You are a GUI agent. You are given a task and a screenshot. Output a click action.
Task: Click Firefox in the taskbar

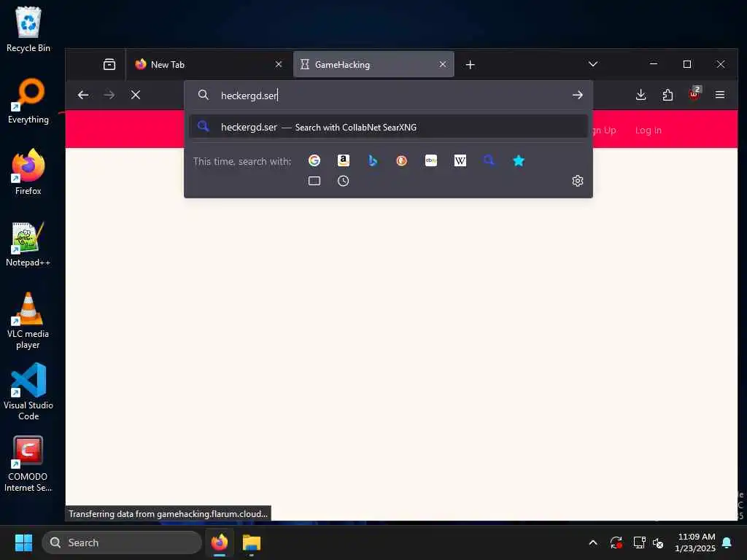coord(219,542)
